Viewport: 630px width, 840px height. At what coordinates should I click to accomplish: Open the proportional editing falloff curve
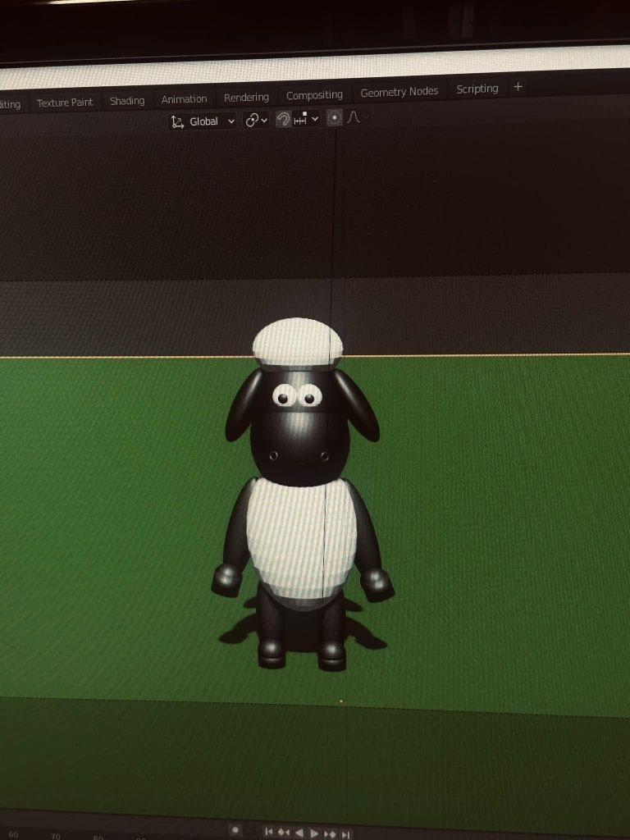point(354,116)
